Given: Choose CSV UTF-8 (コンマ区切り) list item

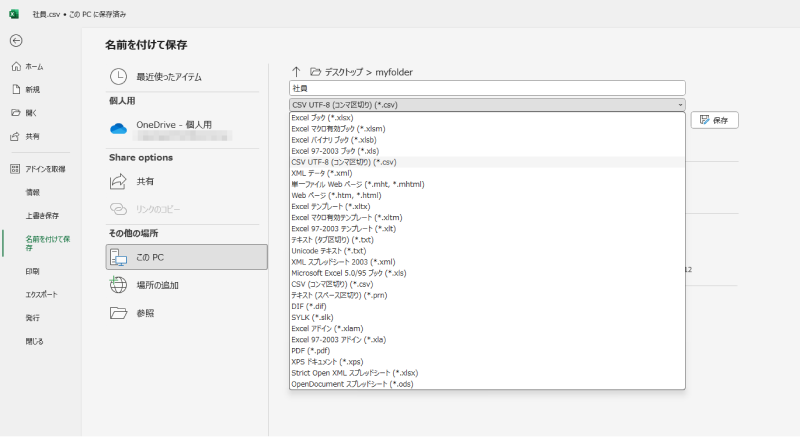Looking at the screenshot, I should point(487,162).
